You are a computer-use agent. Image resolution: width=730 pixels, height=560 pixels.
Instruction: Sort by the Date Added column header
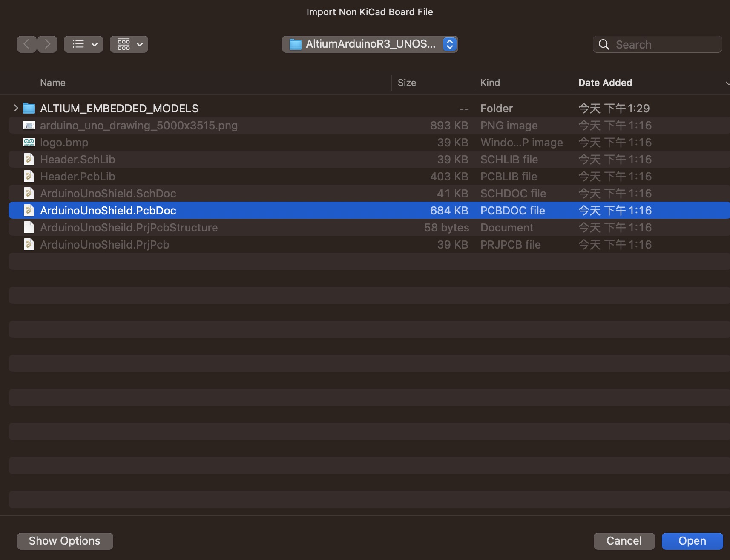pos(605,83)
